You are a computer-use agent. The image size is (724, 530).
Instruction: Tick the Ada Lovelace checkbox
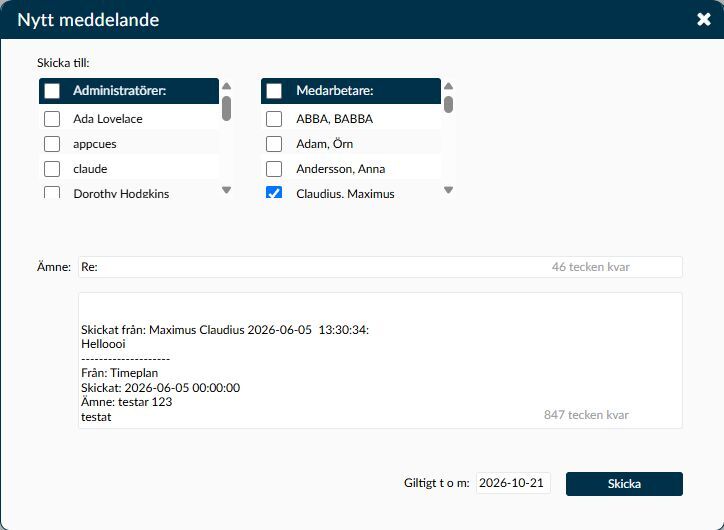point(52,119)
